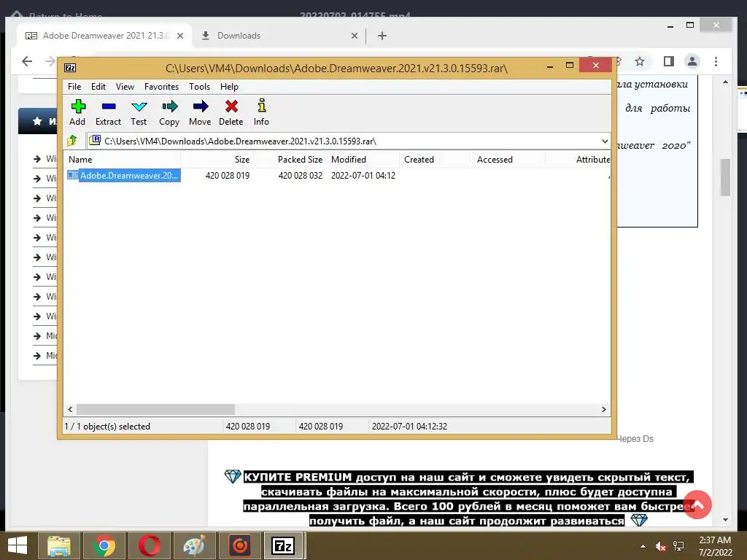
Task: Open the Help menu
Action: [229, 87]
